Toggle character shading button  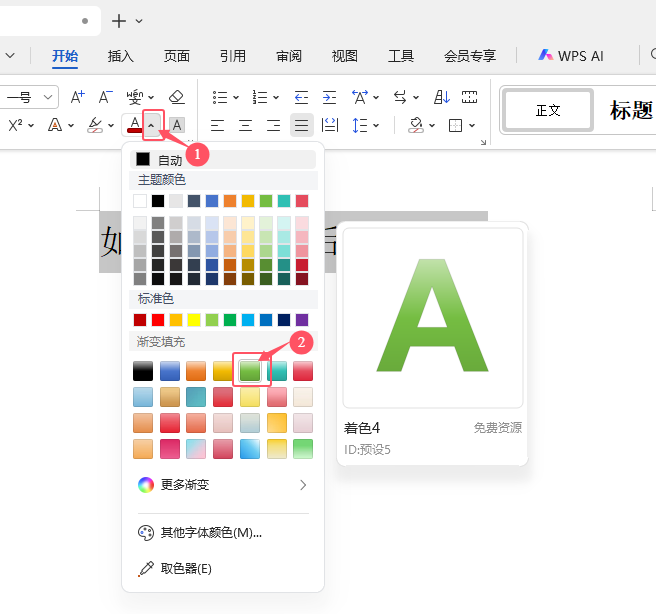click(177, 125)
